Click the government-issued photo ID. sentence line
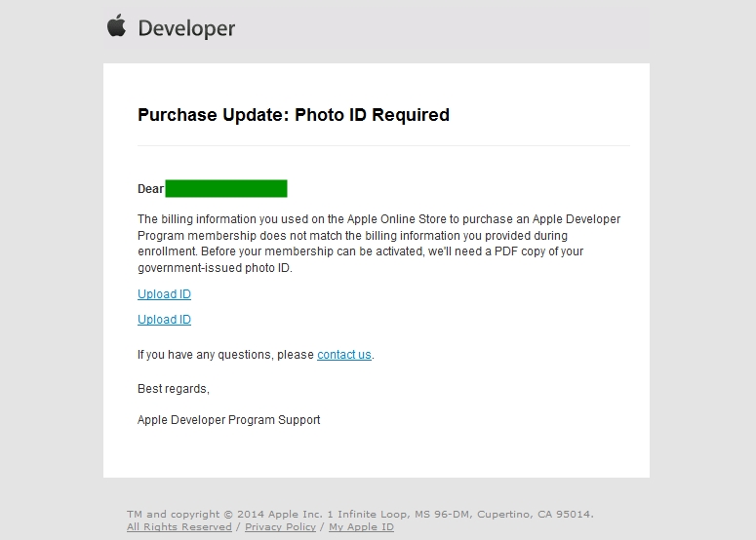 click(x=215, y=268)
